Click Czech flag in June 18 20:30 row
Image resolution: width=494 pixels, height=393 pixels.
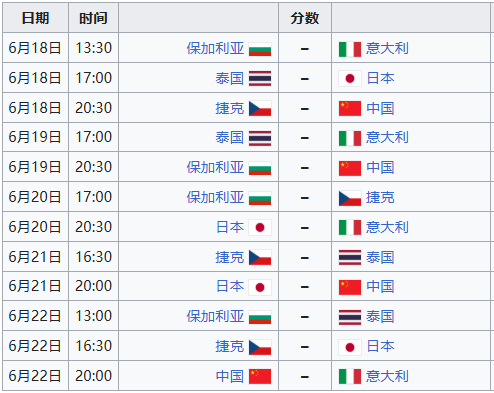click(x=260, y=108)
